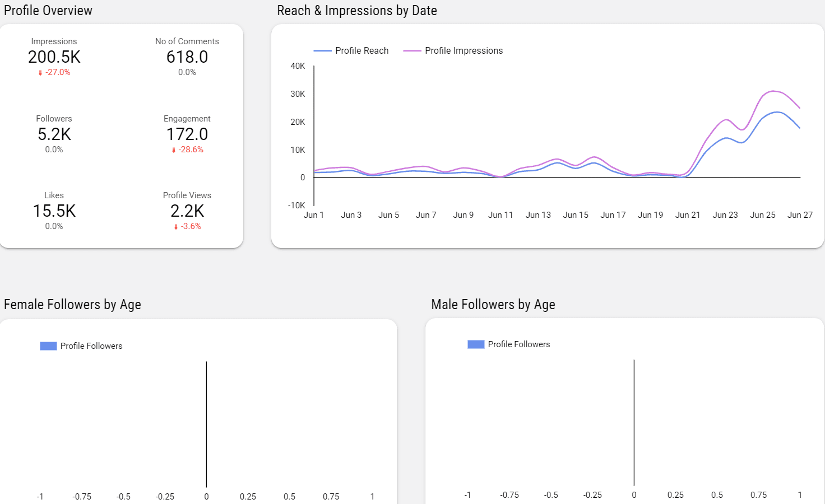Click the Female chart's blue legend swatch
Image resolution: width=825 pixels, height=504 pixels.
48,346
